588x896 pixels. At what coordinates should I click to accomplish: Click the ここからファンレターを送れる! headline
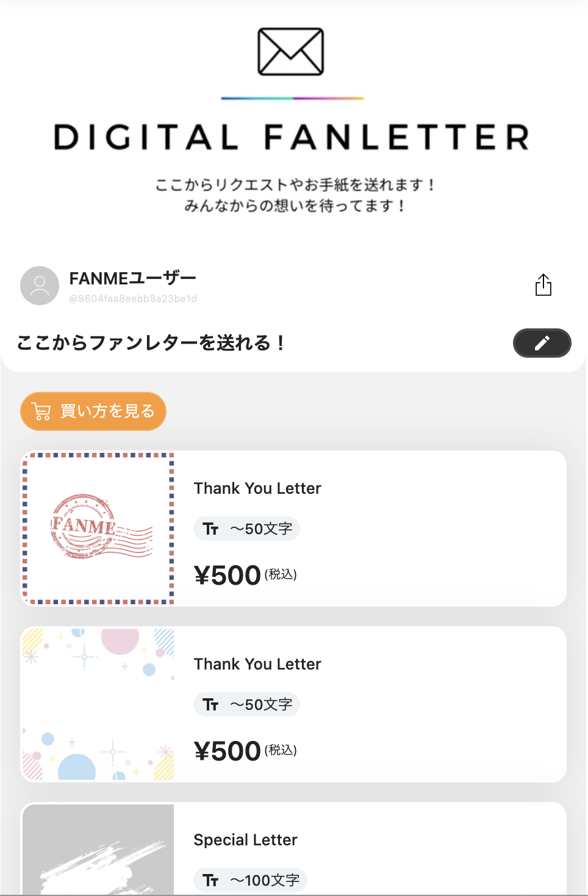(x=151, y=343)
